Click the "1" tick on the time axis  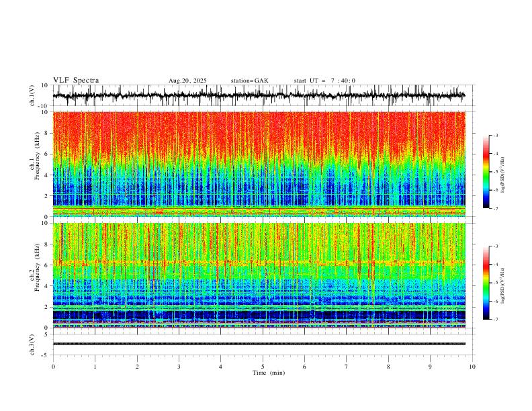[95, 367]
